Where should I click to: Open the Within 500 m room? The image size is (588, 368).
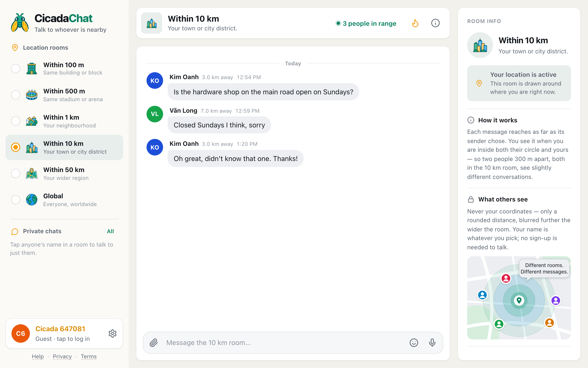[64, 95]
